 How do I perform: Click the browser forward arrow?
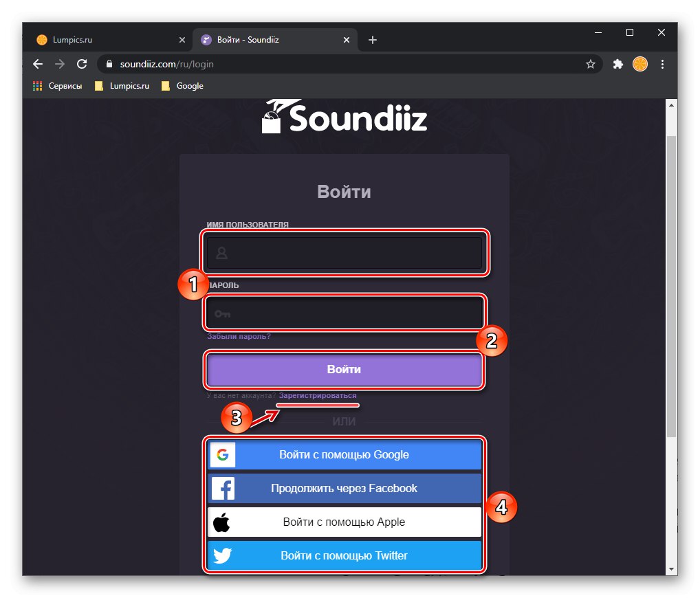pyautogui.click(x=59, y=64)
